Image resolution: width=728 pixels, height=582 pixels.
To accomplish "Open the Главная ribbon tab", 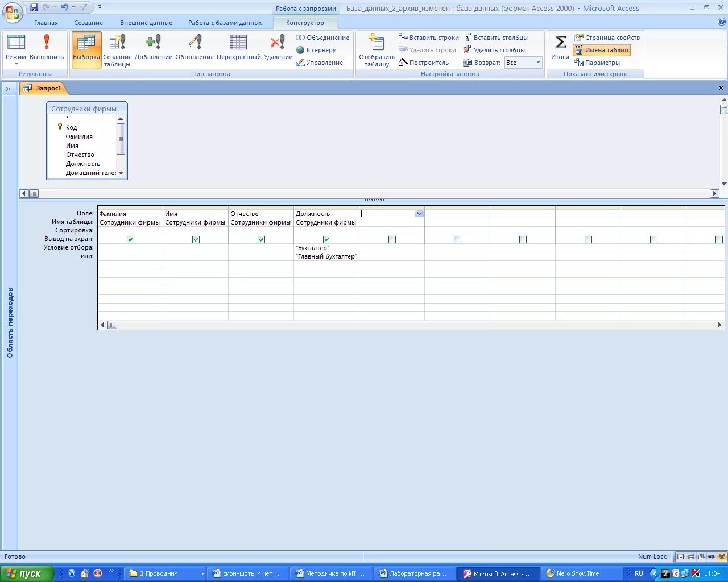I will click(46, 23).
